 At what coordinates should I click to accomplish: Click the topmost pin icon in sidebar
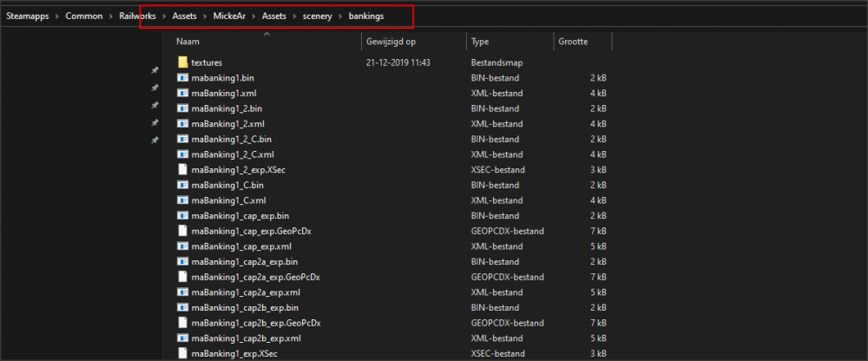pyautogui.click(x=155, y=70)
